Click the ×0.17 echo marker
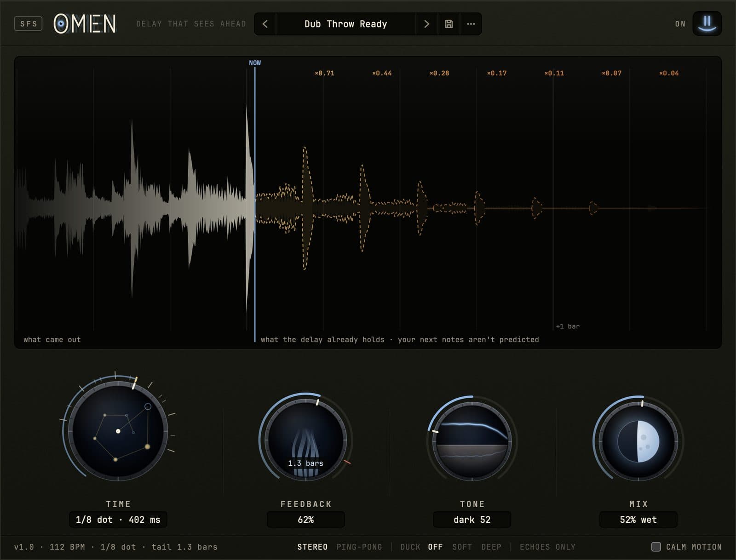The width and height of the screenshot is (736, 560). tap(497, 73)
